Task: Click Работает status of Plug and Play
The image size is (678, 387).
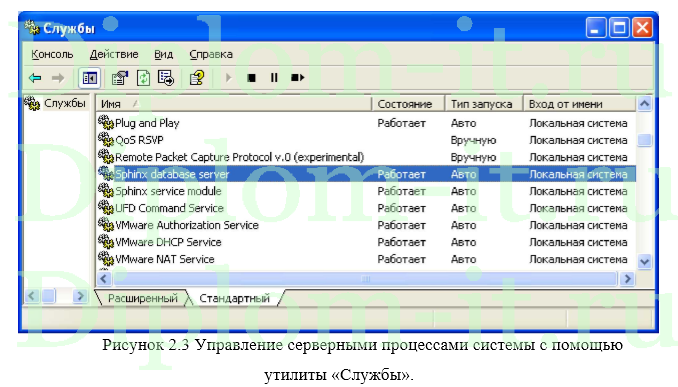Action: pyautogui.click(x=402, y=123)
